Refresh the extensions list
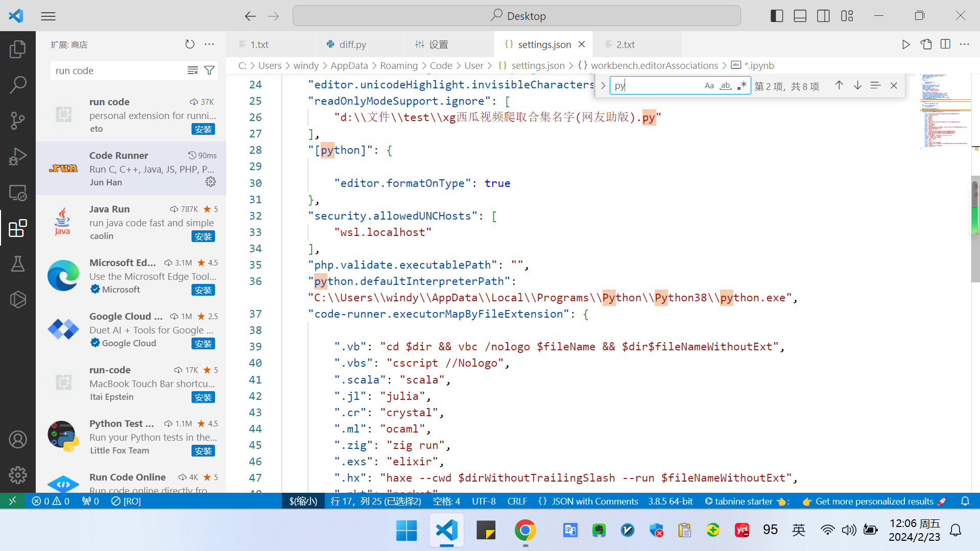 tap(189, 44)
